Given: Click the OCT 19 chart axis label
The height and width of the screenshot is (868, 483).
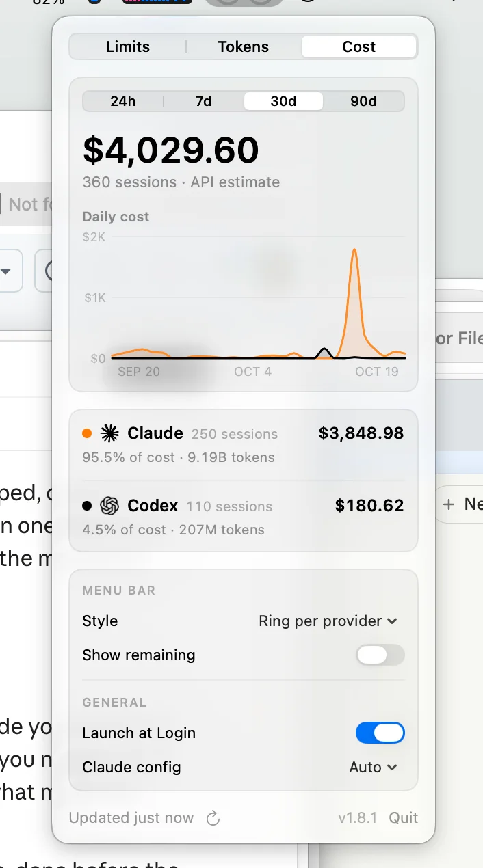Looking at the screenshot, I should pos(377,372).
